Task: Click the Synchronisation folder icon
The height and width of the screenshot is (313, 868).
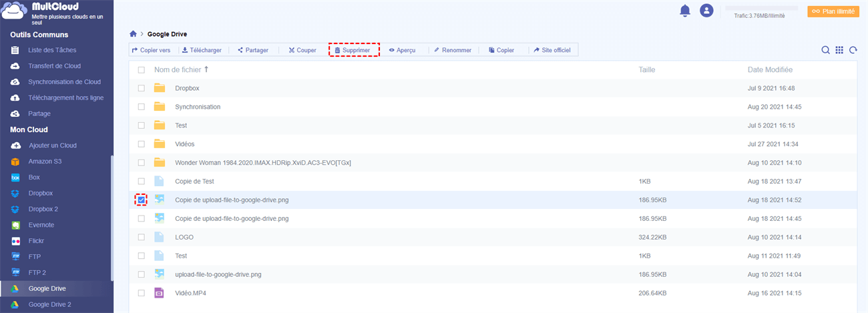Action: coord(159,107)
